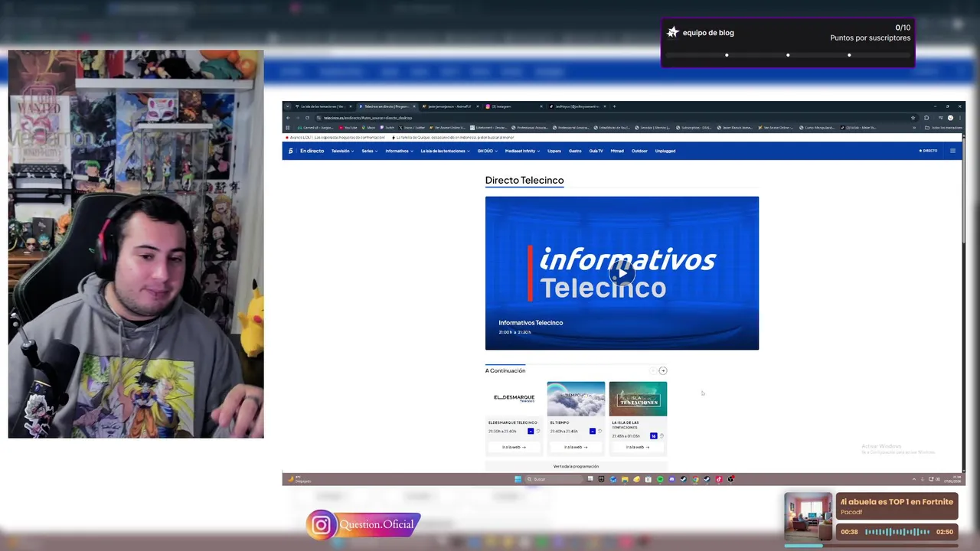Open the Windows Start menu
This screenshot has width=980, height=551.
point(518,479)
